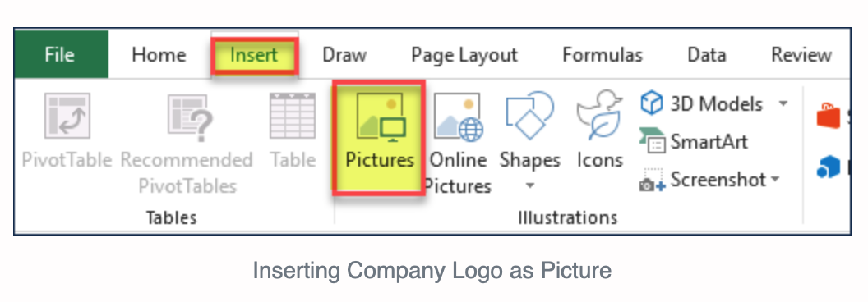Click the red store bag icon

(x=825, y=117)
